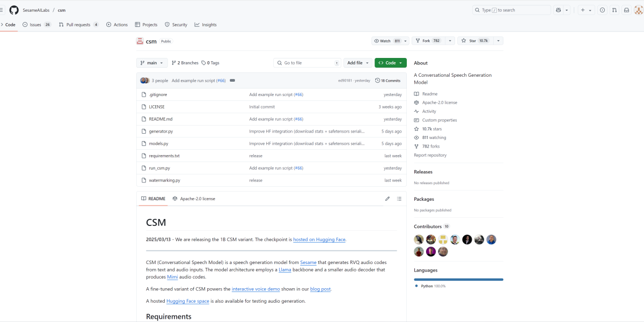
Task: Open the Security tab
Action: click(176, 25)
